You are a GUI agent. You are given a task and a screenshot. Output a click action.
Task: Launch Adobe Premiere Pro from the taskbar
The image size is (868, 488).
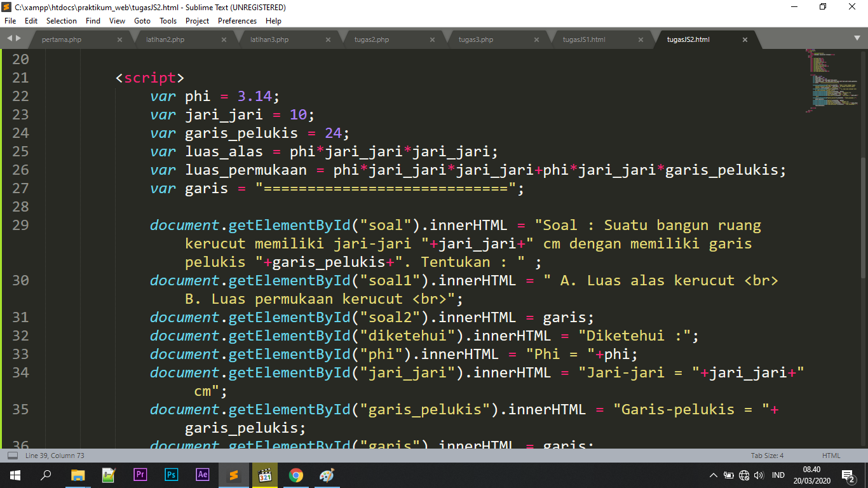tap(140, 475)
